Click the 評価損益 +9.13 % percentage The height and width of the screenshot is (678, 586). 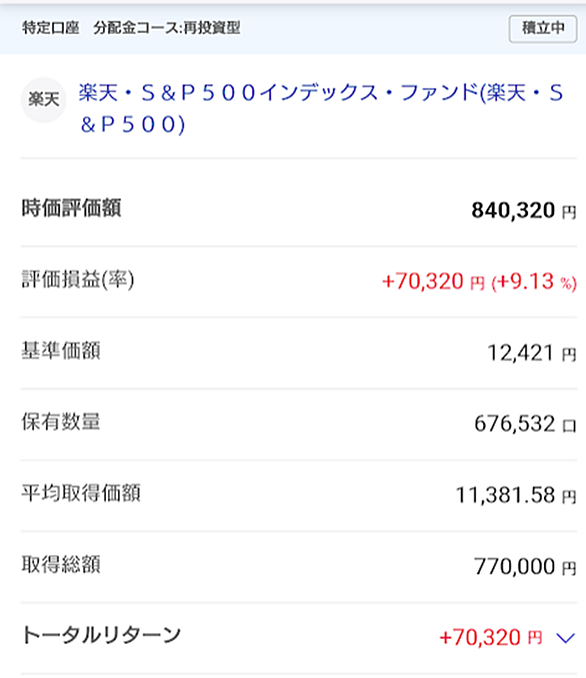[x=534, y=281]
